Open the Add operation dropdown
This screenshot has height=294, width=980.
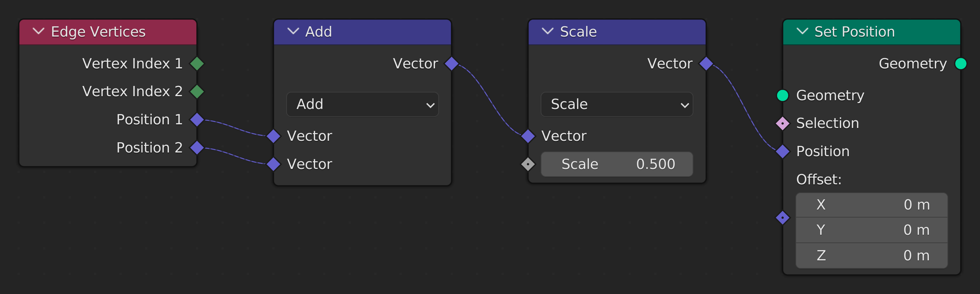pyautogui.click(x=362, y=104)
